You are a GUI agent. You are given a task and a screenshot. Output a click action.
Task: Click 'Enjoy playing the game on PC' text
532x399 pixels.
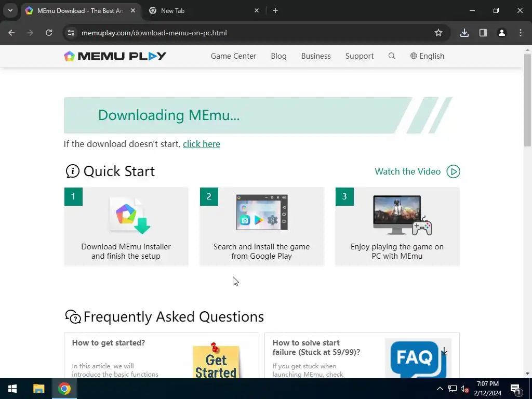(x=397, y=251)
